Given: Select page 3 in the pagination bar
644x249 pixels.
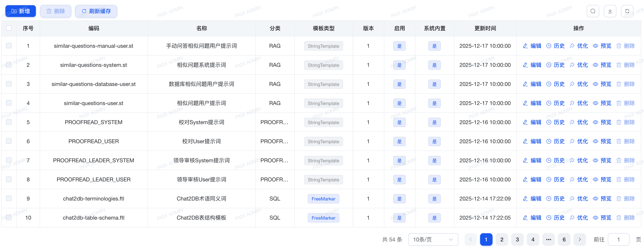Looking at the screenshot, I should click(517, 239).
